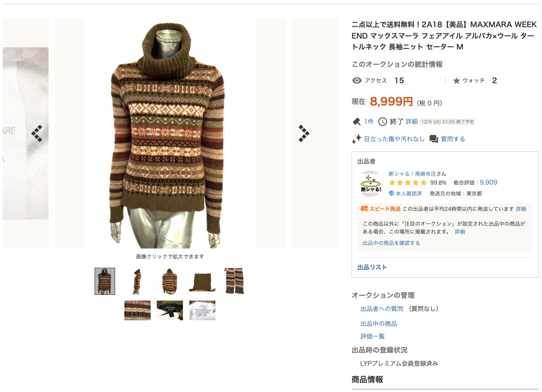Enlarge the main sweater photo
Viewport: 542px width, 392px height.
coord(170,133)
